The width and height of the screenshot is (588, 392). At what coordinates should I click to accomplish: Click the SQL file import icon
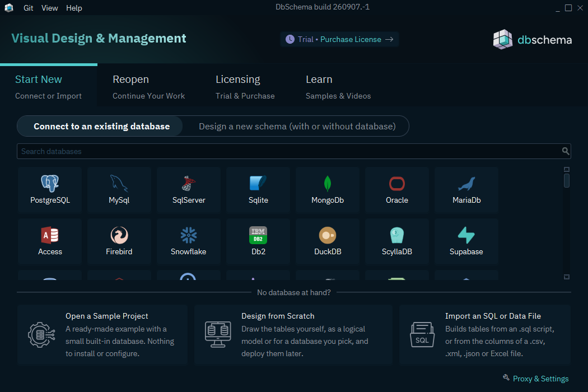click(x=422, y=335)
